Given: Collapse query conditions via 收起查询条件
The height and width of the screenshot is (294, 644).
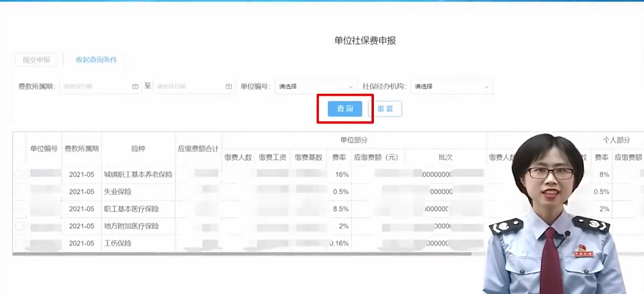Looking at the screenshot, I should [96, 60].
